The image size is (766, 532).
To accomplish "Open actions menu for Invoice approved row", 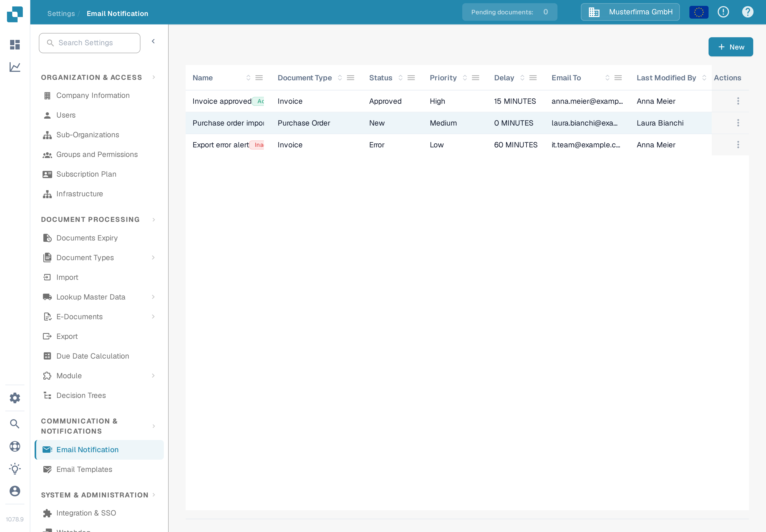I will (738, 101).
